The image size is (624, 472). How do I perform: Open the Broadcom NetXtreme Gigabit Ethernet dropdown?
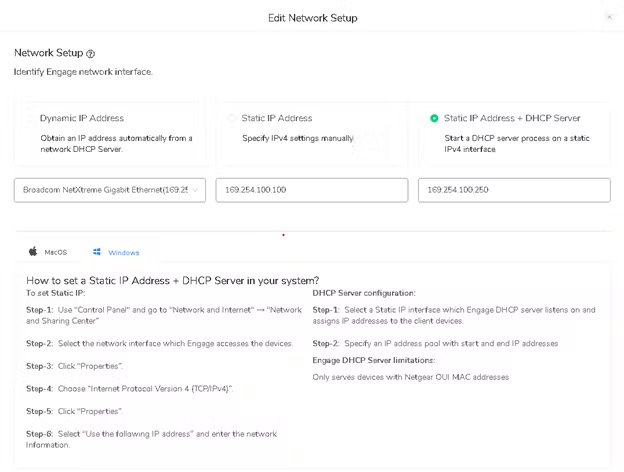pyautogui.click(x=110, y=190)
